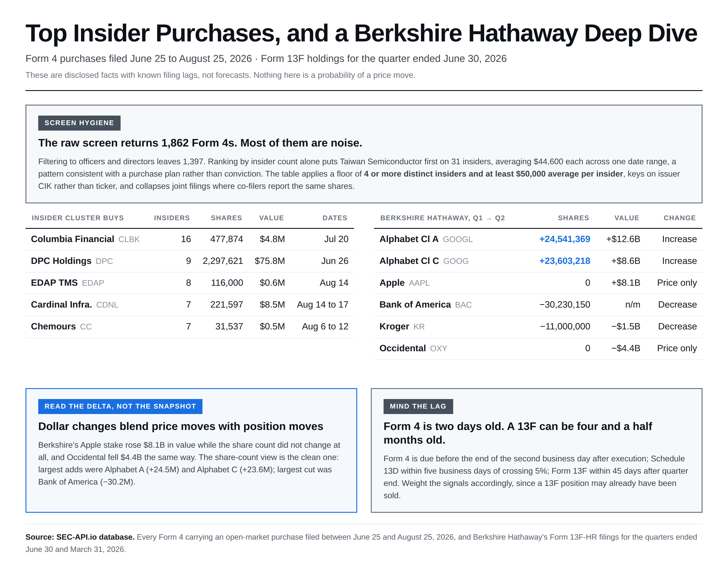The image size is (728, 571).
Task: Click the date range Aug 6 to 12
Action: tap(325, 326)
